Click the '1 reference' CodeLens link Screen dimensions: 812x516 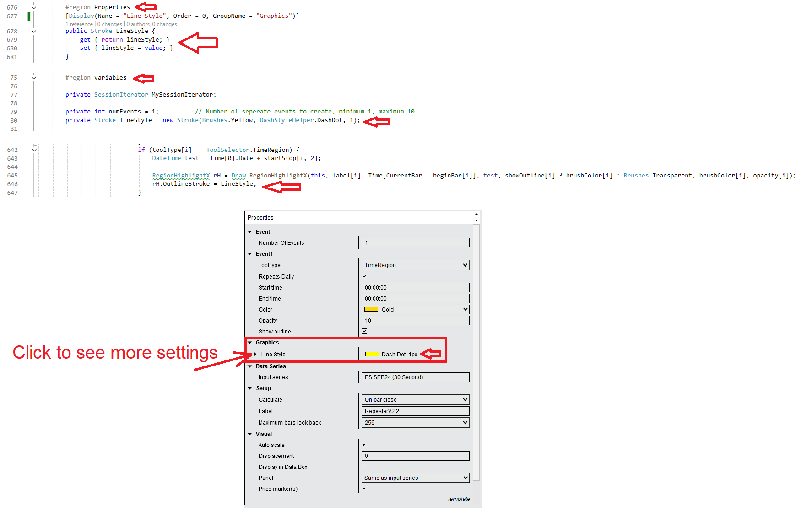click(x=79, y=24)
